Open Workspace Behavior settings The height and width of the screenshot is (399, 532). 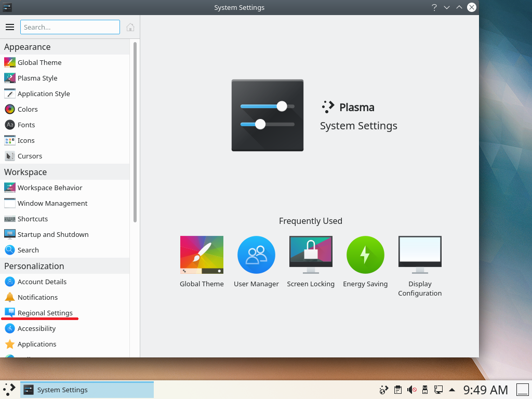point(64,188)
